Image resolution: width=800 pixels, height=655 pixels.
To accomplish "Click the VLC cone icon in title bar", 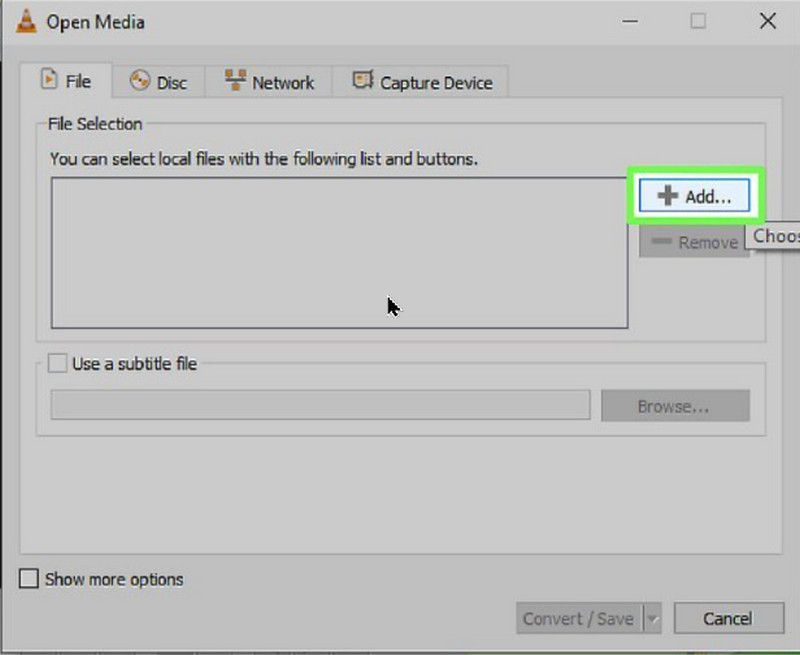I will pyautogui.click(x=25, y=21).
